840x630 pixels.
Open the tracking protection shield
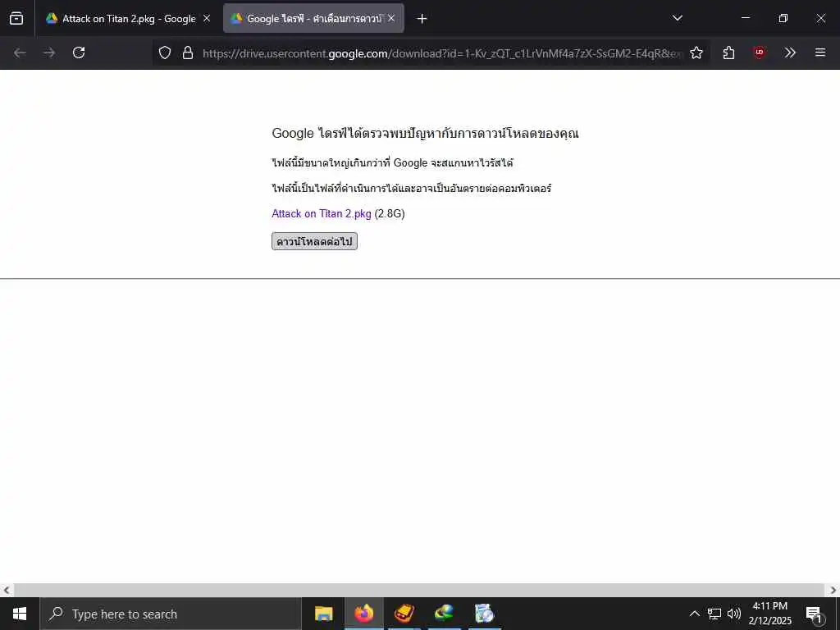(x=165, y=52)
